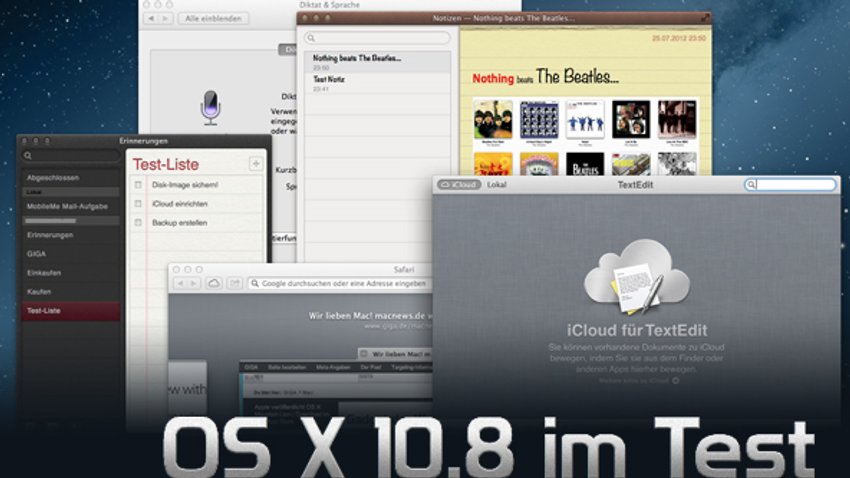Click the Alle einblenden button
Viewport: 850px width, 478px height.
[214, 18]
